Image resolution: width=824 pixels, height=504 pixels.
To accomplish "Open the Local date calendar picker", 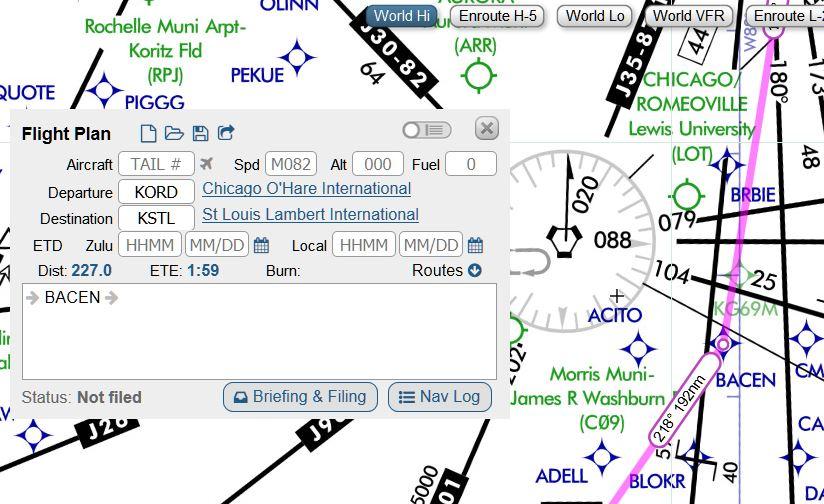I will coord(475,245).
